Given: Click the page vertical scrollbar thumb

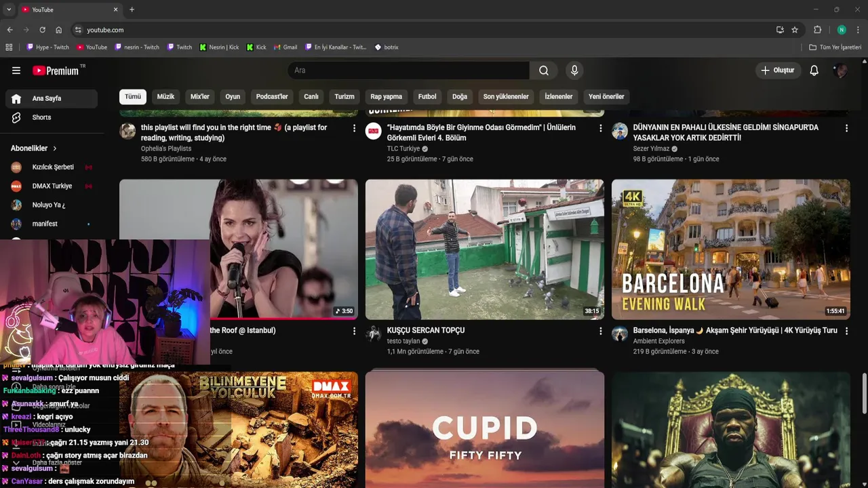Looking at the screenshot, I should click(x=864, y=393).
